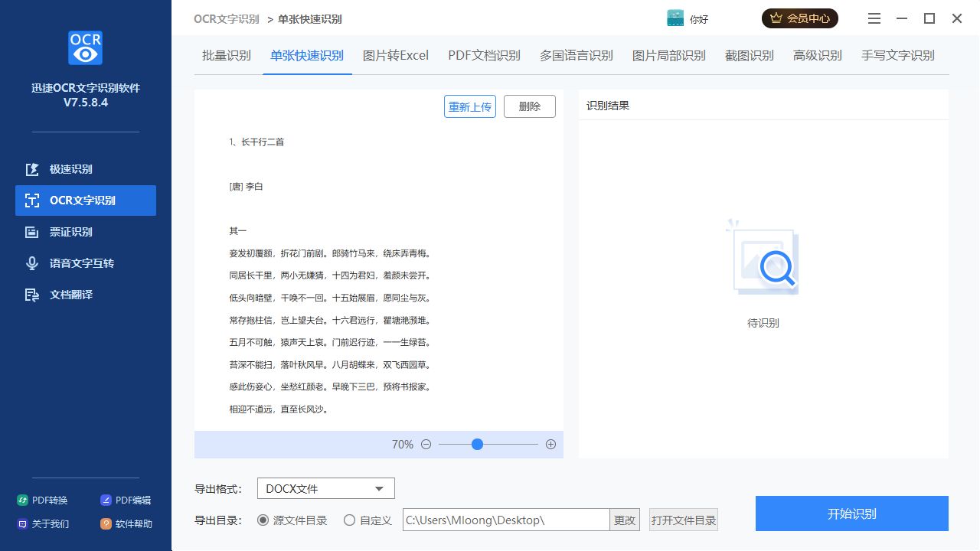Open 文档翻译 in the sidebar

tap(86, 295)
